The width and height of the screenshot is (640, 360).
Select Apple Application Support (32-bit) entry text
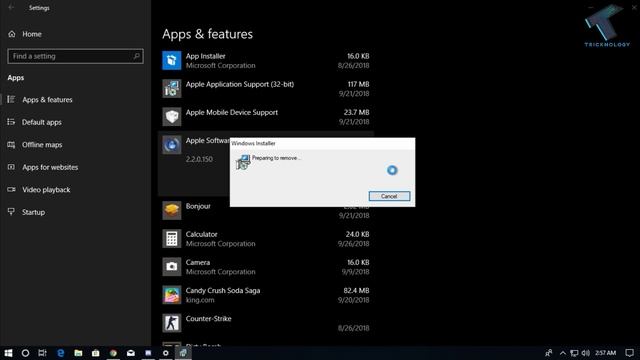coord(240,84)
